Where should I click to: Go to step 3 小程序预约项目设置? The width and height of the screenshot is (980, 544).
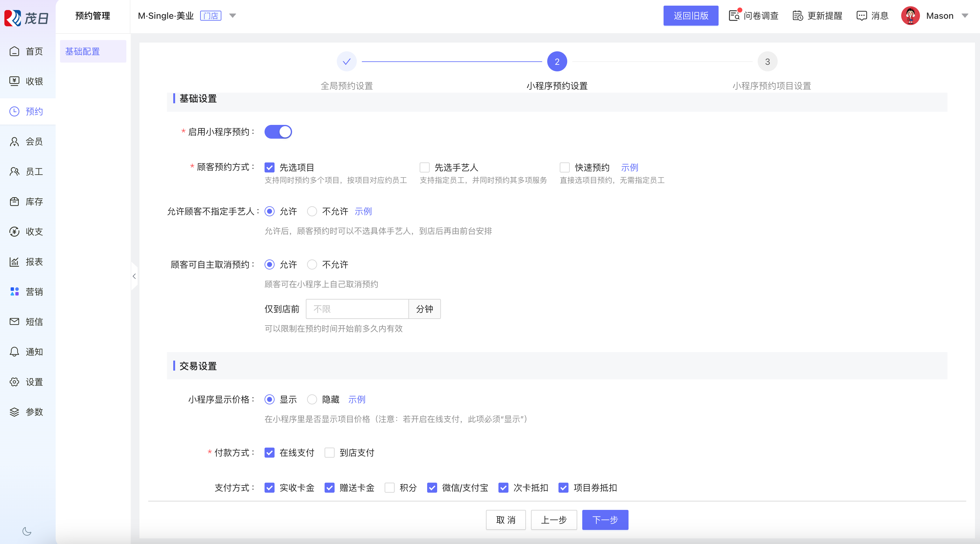[x=767, y=62]
